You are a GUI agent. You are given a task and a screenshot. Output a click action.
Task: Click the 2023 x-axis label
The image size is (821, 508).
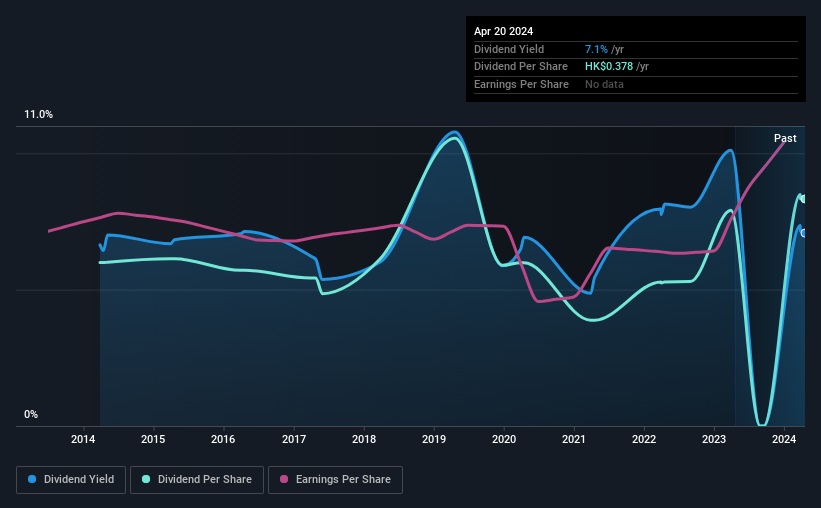(x=714, y=439)
